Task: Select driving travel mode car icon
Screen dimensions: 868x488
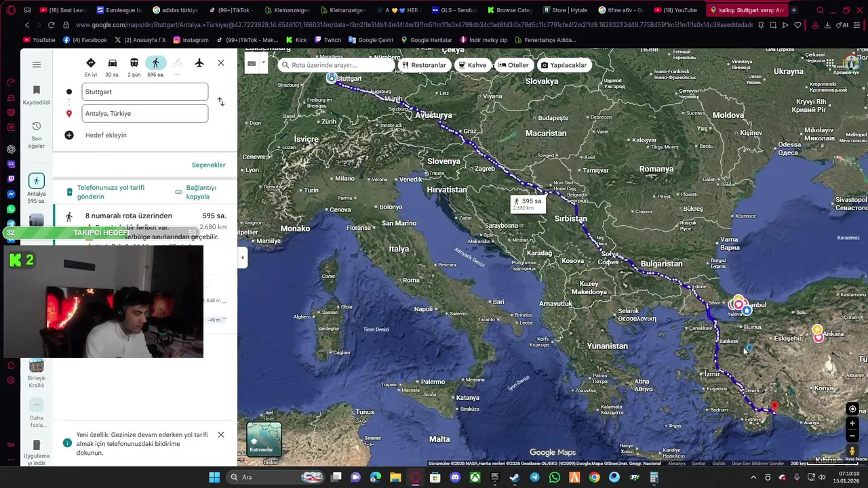Action: [113, 63]
